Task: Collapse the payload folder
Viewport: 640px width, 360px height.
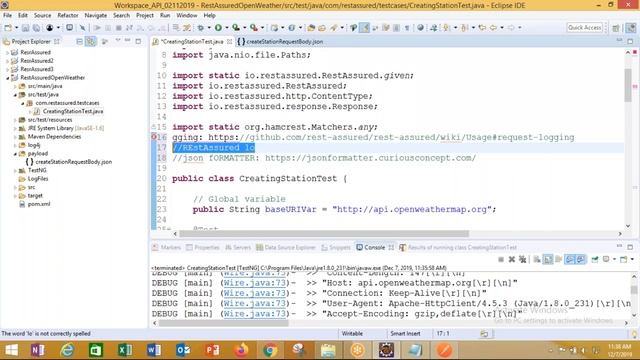Action: 15,154
